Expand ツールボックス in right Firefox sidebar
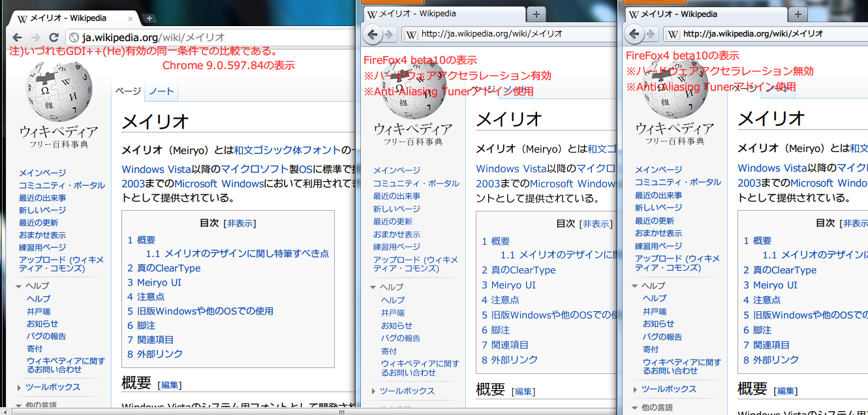The width and height of the screenshot is (868, 415). [x=664, y=389]
